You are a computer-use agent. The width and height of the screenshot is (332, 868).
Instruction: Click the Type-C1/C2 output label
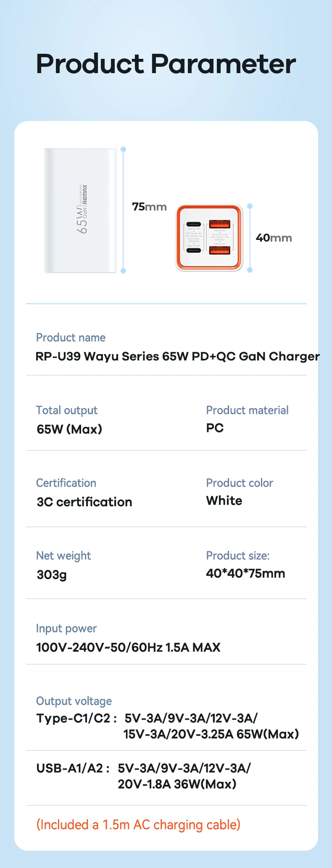pyautogui.click(x=76, y=718)
